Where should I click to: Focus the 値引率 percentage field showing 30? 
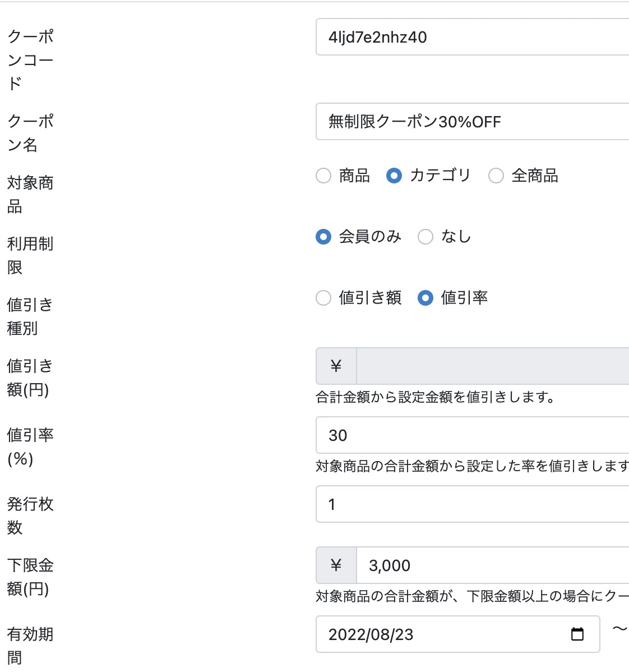(448, 435)
